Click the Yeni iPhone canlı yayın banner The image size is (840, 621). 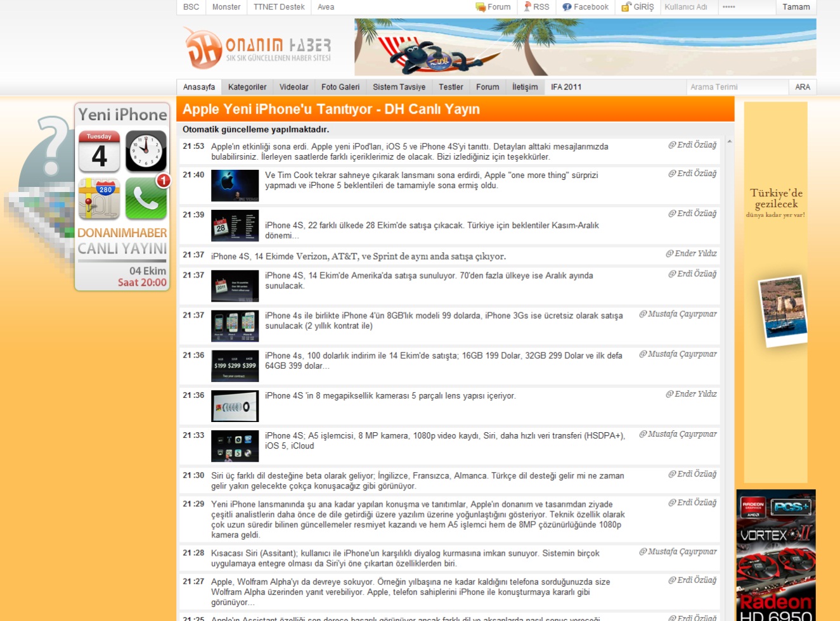point(122,196)
